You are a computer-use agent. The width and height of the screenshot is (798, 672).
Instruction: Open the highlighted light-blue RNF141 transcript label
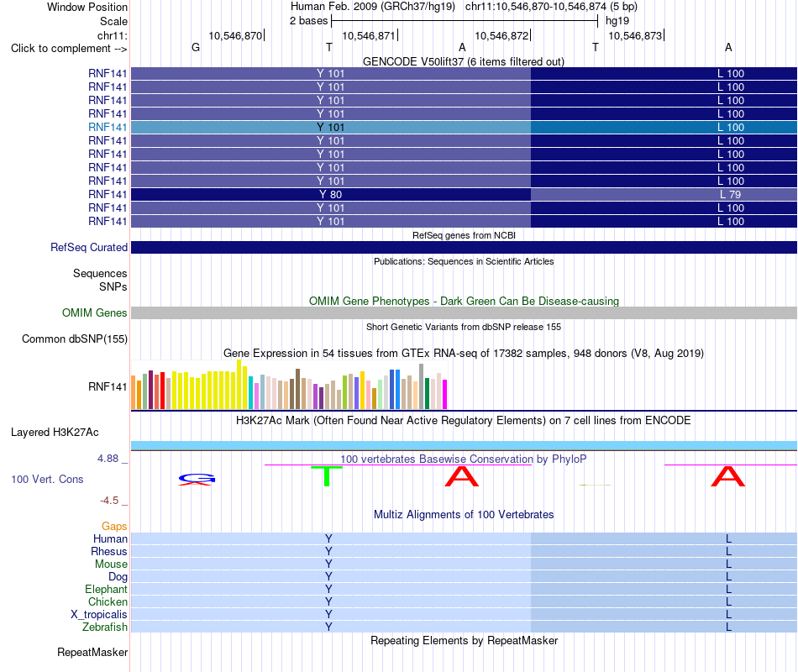click(108, 128)
